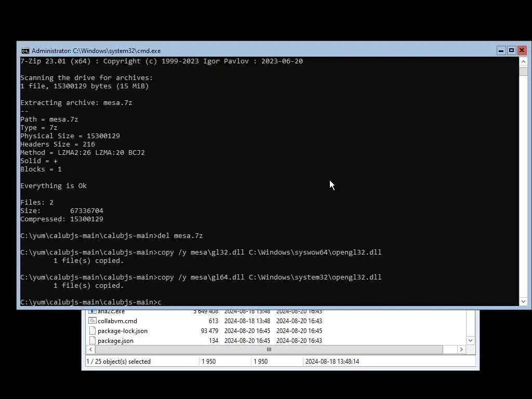Maximize the Administrator cmd.exe window
This screenshot has width=532, height=399.
coord(511,51)
